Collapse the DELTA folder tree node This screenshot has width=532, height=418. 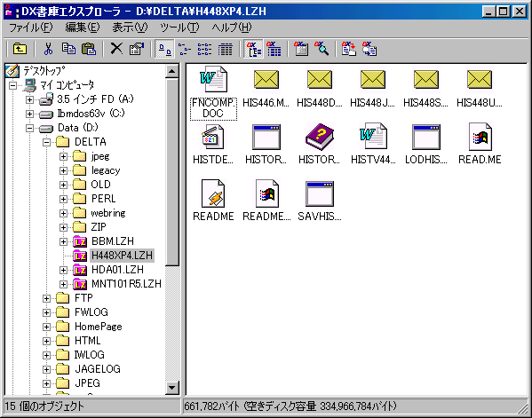click(46, 142)
